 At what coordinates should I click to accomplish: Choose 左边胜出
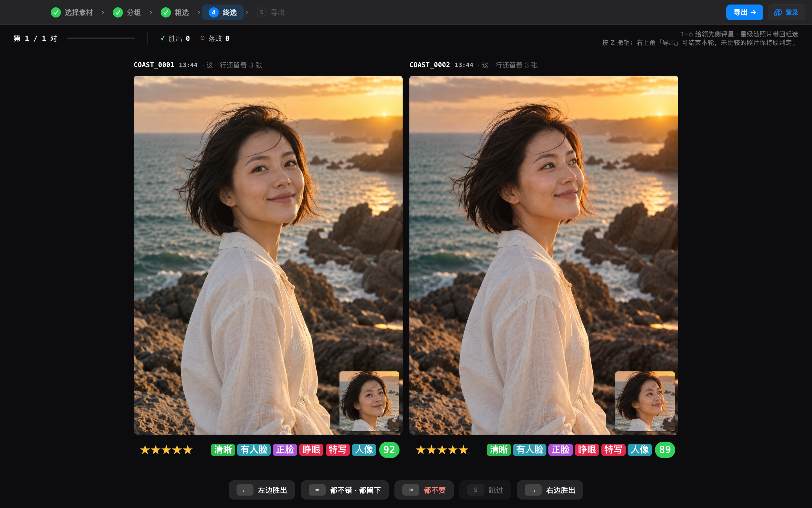click(262, 490)
